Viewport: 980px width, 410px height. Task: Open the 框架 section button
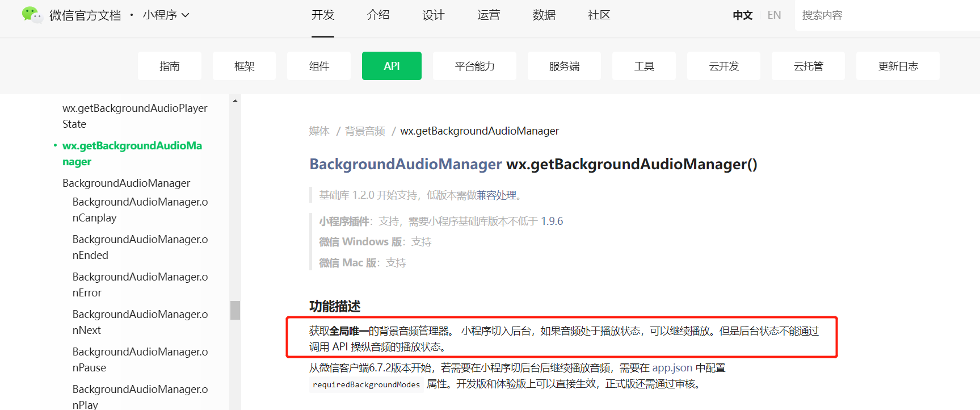tap(245, 66)
